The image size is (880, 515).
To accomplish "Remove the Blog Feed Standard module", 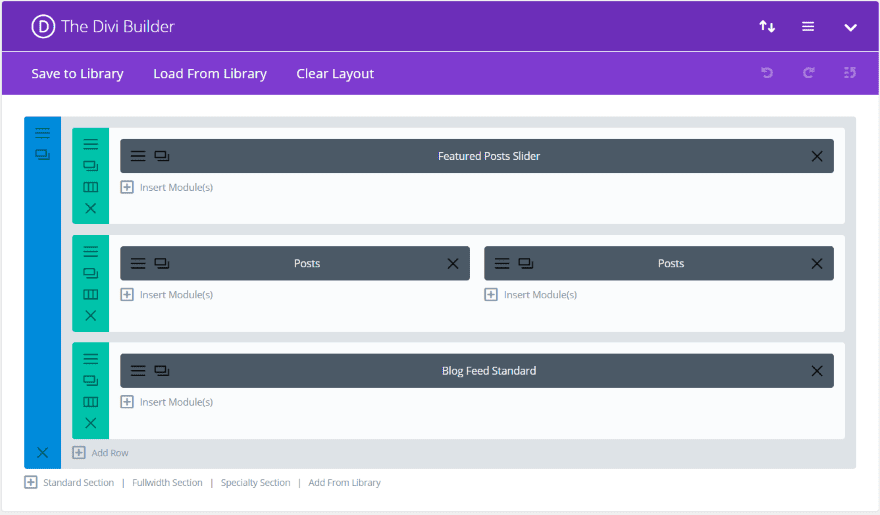I will click(817, 371).
